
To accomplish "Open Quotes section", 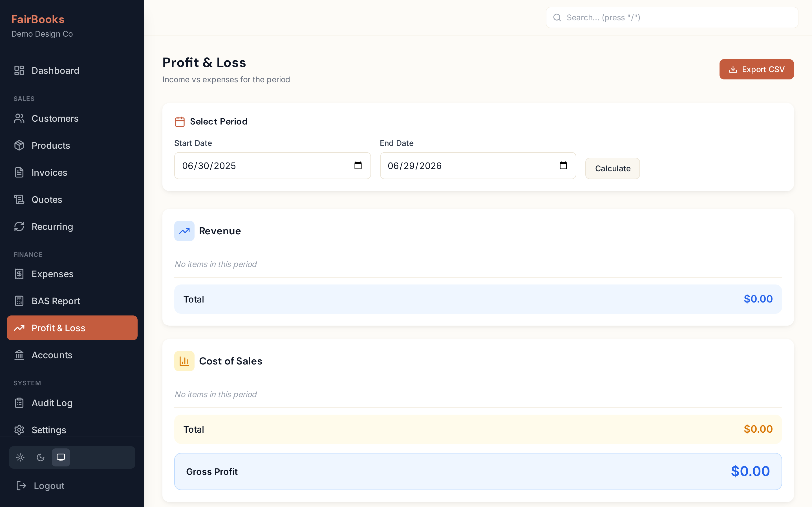I will tap(47, 199).
